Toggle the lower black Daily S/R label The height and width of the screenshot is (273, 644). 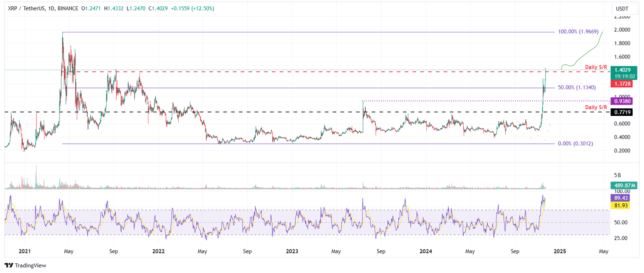[x=596, y=107]
